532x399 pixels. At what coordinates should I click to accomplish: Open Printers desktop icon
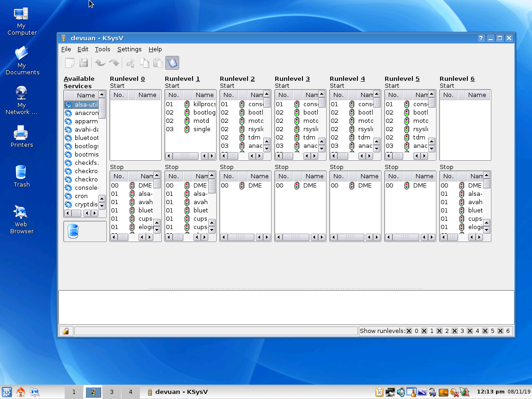(x=21, y=137)
